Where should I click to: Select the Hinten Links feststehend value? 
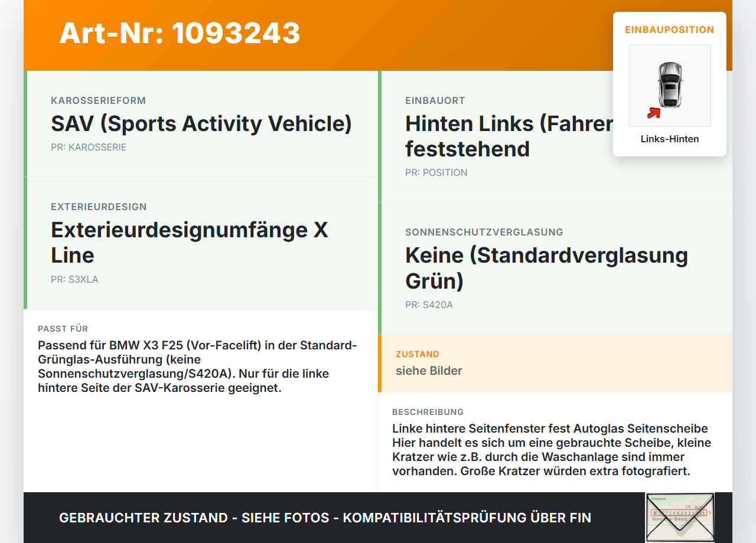[x=509, y=136]
